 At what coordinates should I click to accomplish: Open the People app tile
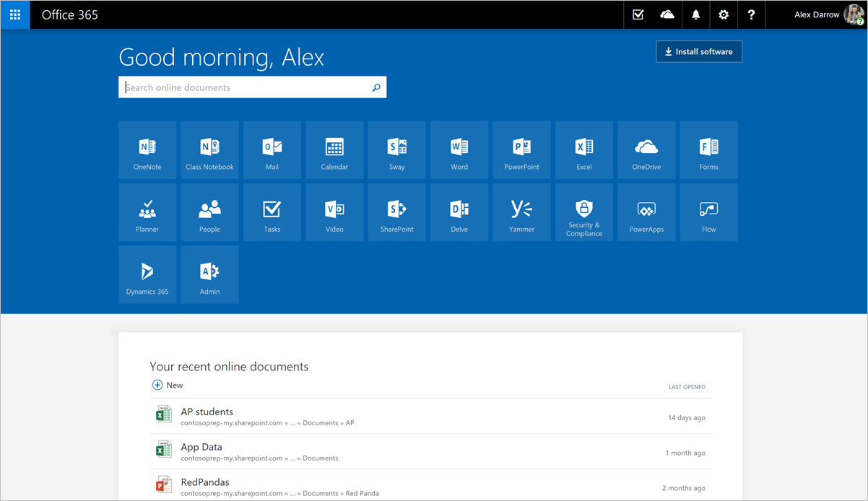point(209,212)
